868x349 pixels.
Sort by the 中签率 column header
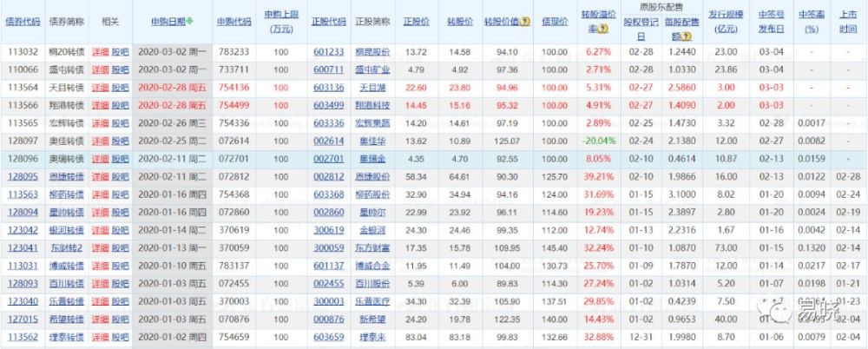point(812,23)
